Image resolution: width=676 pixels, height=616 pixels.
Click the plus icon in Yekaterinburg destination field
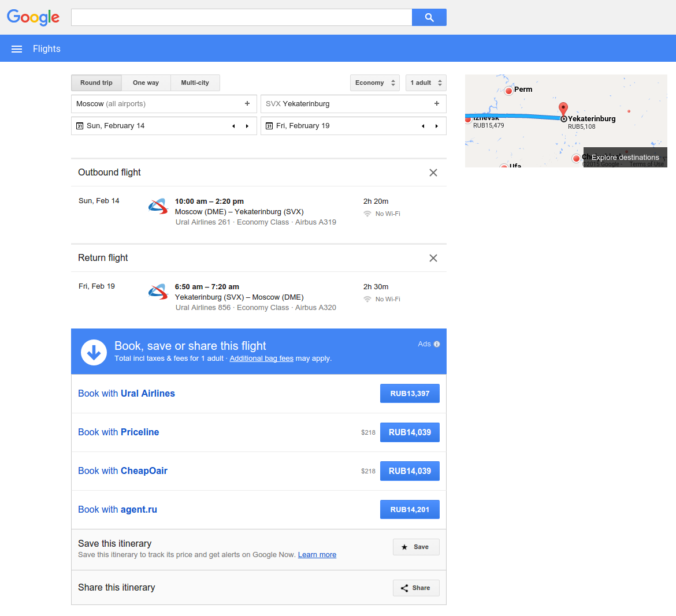tap(437, 103)
